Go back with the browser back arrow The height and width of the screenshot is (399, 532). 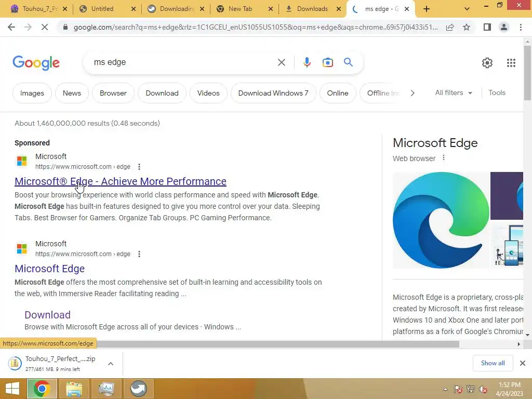(x=11, y=27)
